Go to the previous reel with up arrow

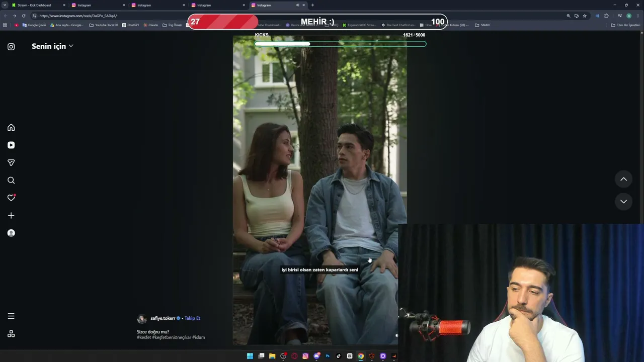click(623, 179)
